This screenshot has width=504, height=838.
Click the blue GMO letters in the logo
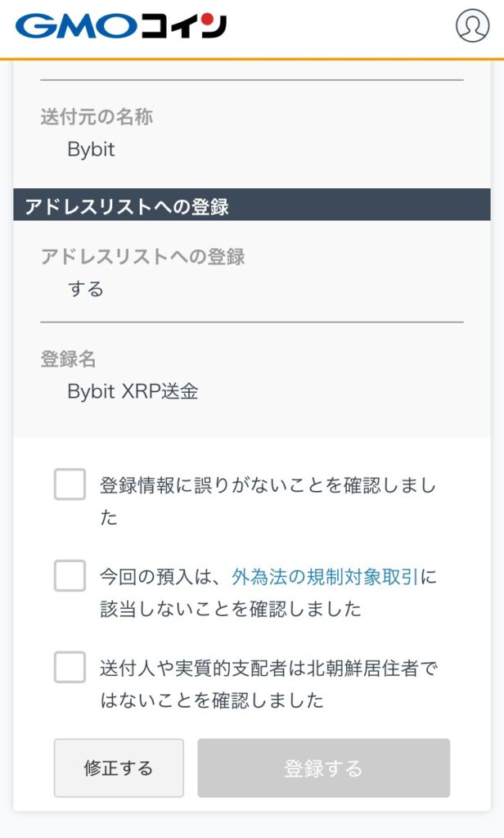(x=74, y=25)
